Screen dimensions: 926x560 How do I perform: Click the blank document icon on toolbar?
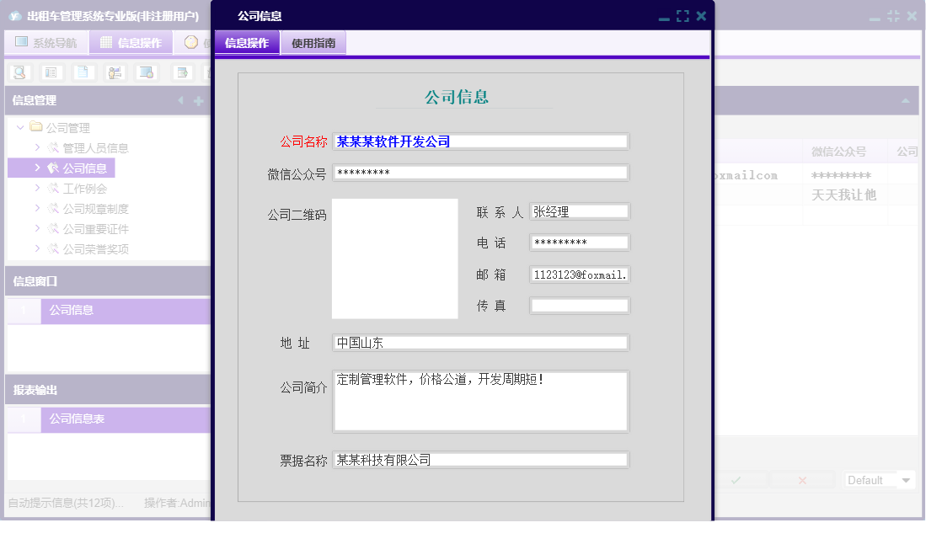82,72
